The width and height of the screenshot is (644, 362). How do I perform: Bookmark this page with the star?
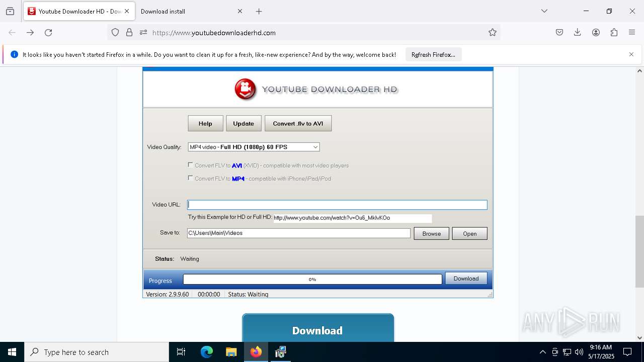(493, 32)
